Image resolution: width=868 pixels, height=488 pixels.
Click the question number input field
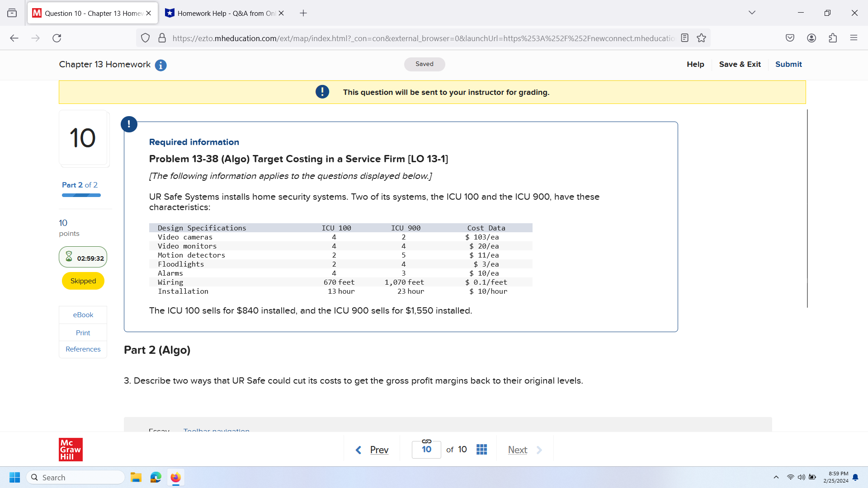coord(426,449)
